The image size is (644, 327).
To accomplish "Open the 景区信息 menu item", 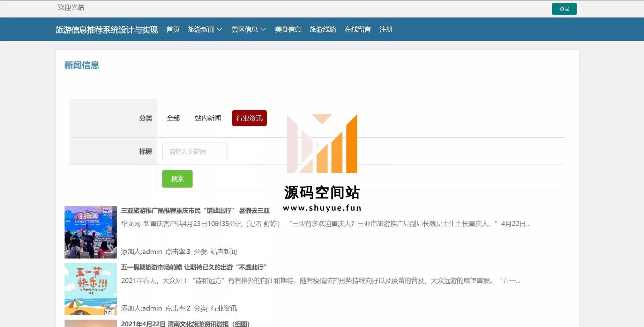I will pos(245,30).
